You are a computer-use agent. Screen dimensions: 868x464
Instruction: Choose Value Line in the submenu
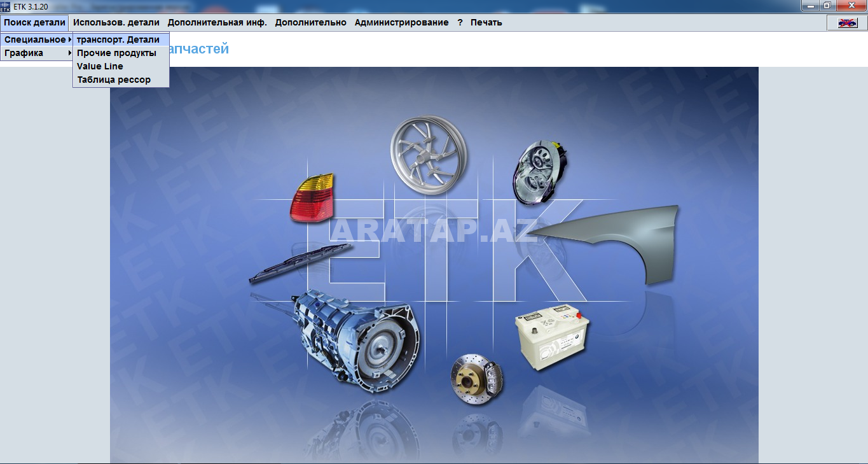point(121,66)
